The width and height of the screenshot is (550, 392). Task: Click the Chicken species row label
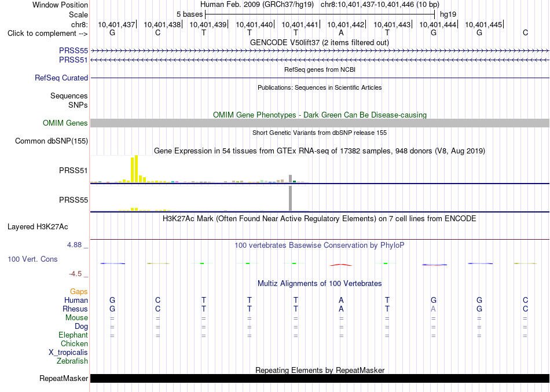tap(74, 344)
